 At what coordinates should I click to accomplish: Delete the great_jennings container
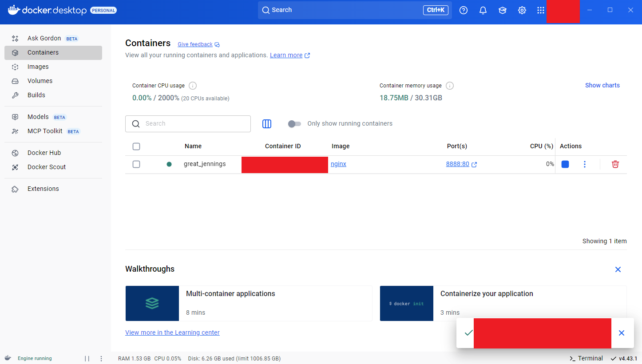coord(615,164)
